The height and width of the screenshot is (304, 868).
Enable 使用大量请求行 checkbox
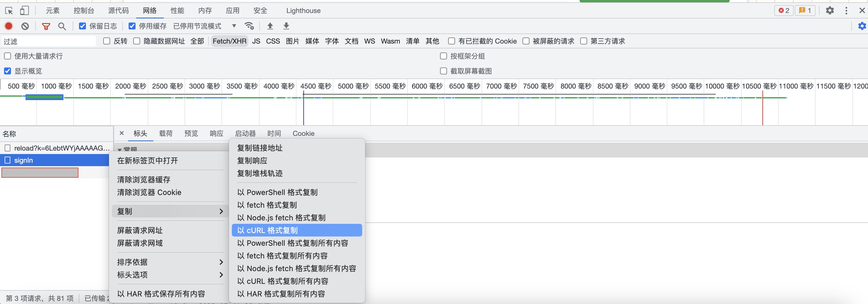[x=7, y=56]
